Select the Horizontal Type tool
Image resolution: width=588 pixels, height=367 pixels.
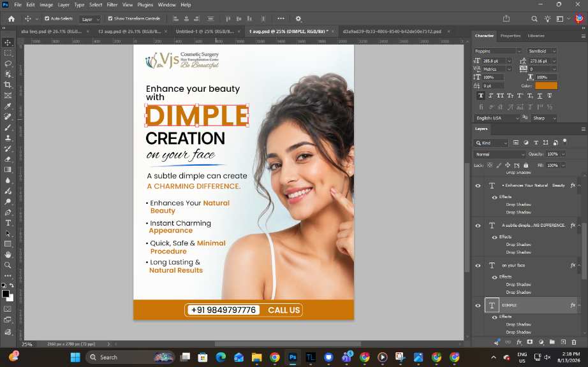8,223
